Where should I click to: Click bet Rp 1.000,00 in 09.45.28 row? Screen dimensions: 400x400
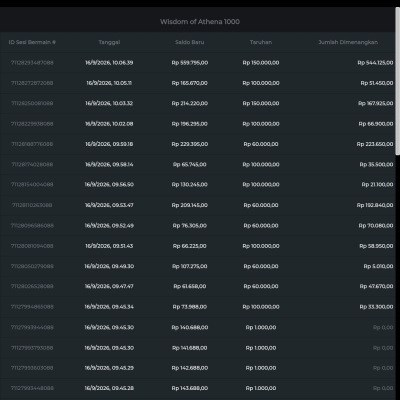point(261,388)
